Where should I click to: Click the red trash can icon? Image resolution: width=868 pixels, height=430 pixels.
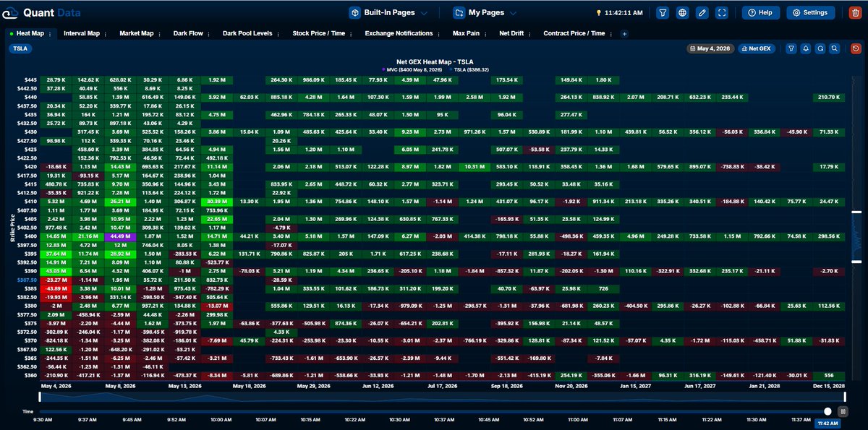point(855,12)
